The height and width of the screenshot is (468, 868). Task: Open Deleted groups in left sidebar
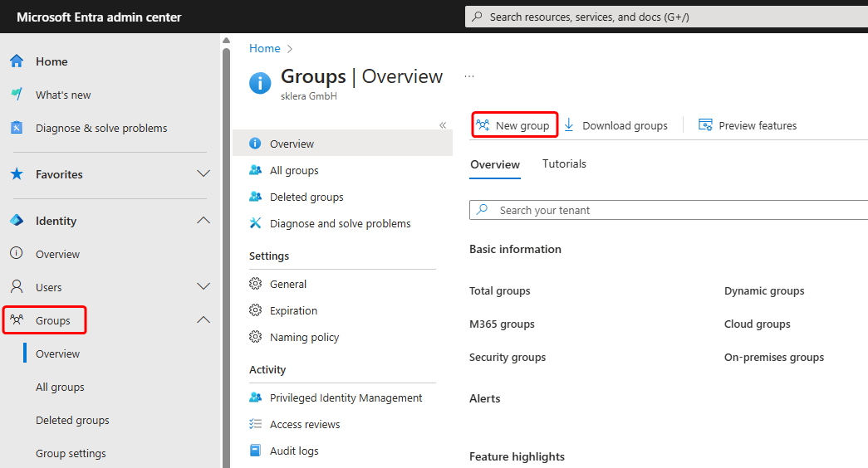click(x=72, y=420)
